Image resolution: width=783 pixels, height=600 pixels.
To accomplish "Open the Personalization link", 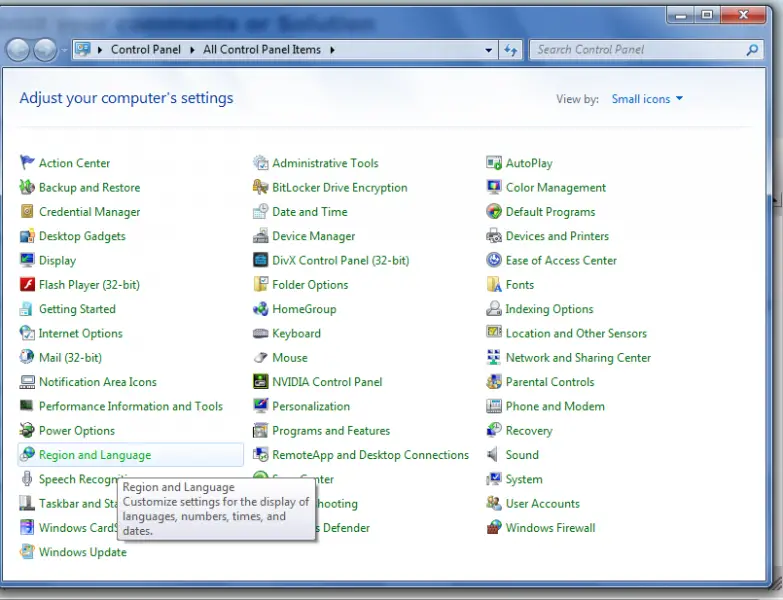I will (x=311, y=406).
